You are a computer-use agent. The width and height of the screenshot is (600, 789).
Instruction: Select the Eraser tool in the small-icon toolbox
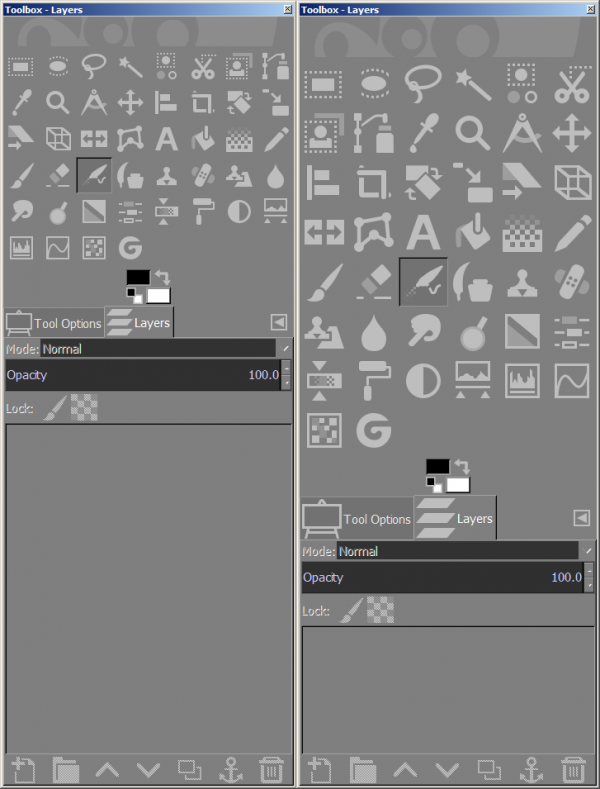point(58,176)
